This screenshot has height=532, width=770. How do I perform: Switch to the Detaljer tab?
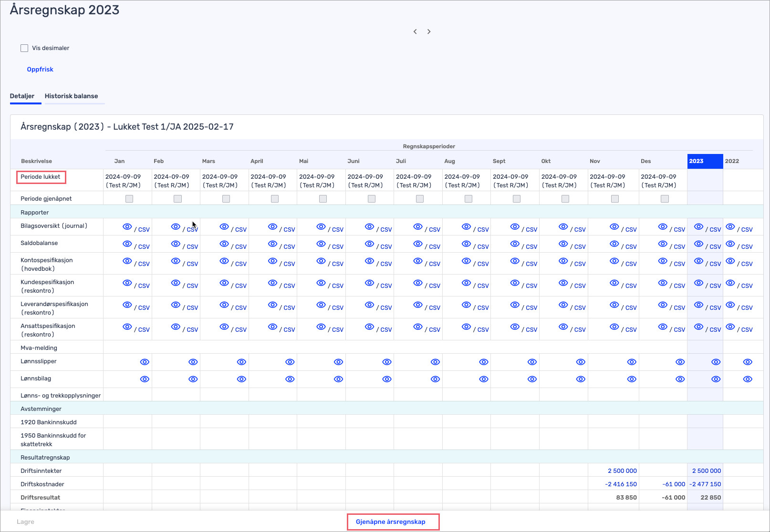click(x=22, y=96)
